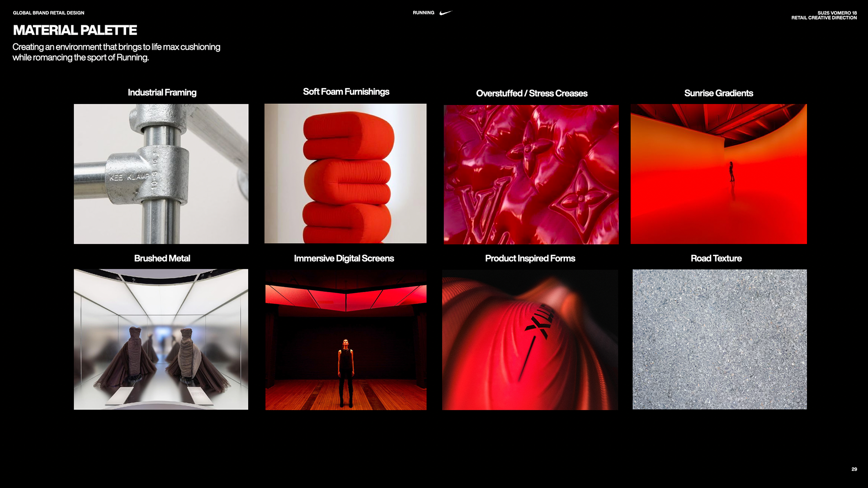The height and width of the screenshot is (488, 868).
Task: Select the Brushed Metal gallery image
Action: 161,339
